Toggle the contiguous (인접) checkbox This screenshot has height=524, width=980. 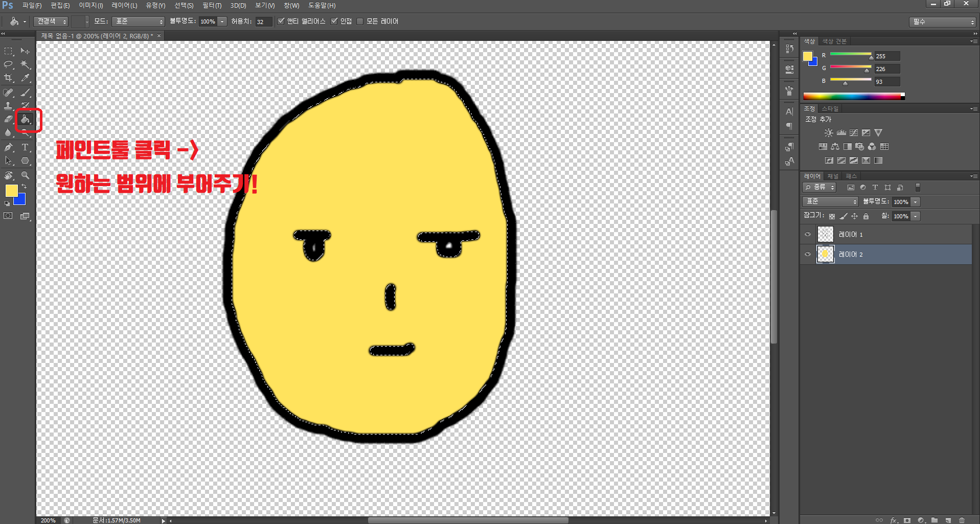click(x=334, y=21)
